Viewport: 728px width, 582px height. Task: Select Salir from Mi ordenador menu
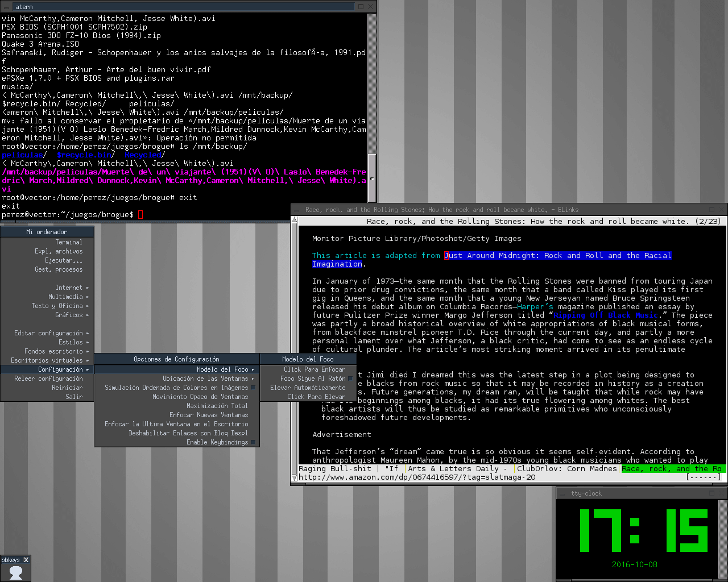pyautogui.click(x=47, y=397)
